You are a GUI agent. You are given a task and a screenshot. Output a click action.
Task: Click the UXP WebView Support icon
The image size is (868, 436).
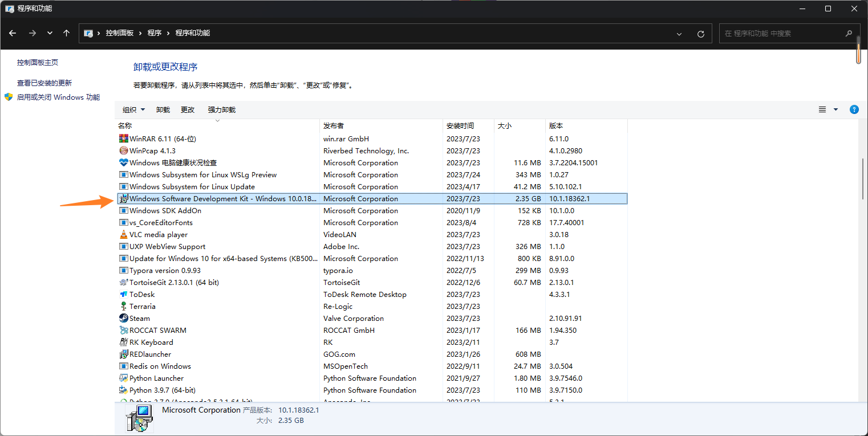[124, 246]
